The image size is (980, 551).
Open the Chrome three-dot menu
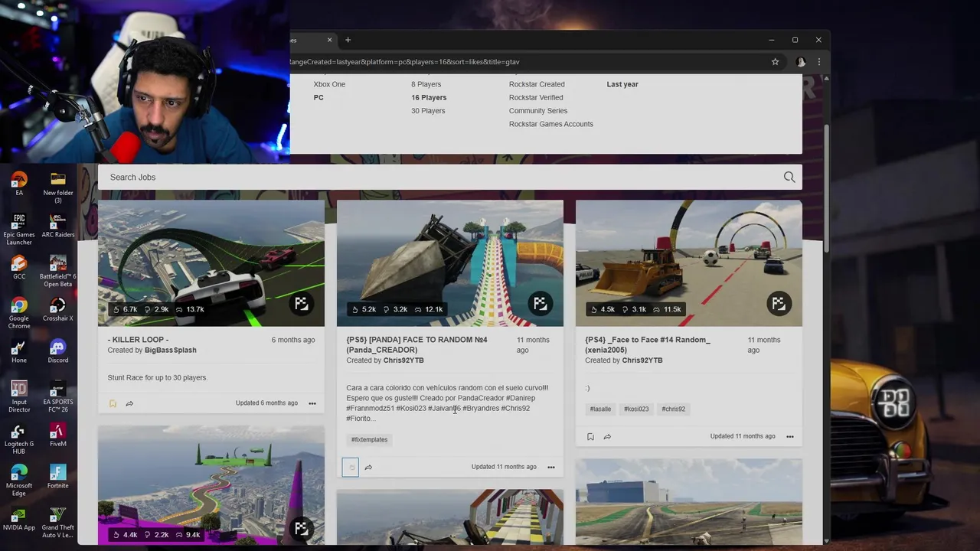(x=818, y=62)
